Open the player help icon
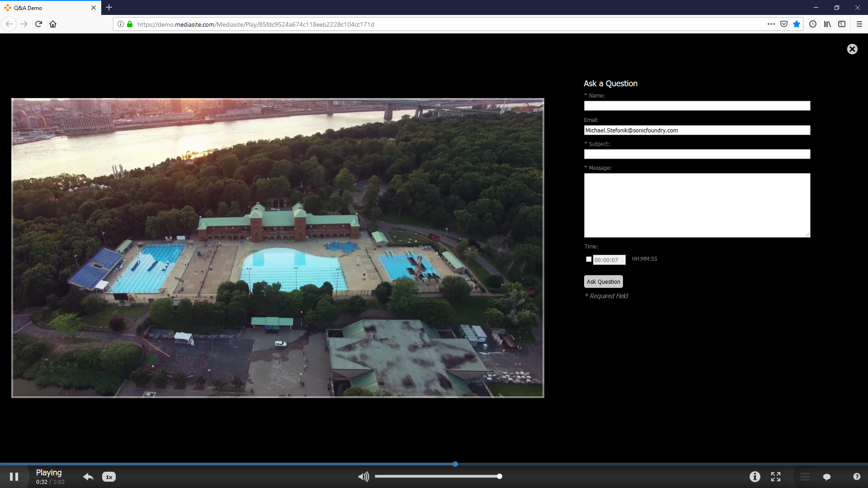The image size is (868, 488). pyautogui.click(x=857, y=476)
